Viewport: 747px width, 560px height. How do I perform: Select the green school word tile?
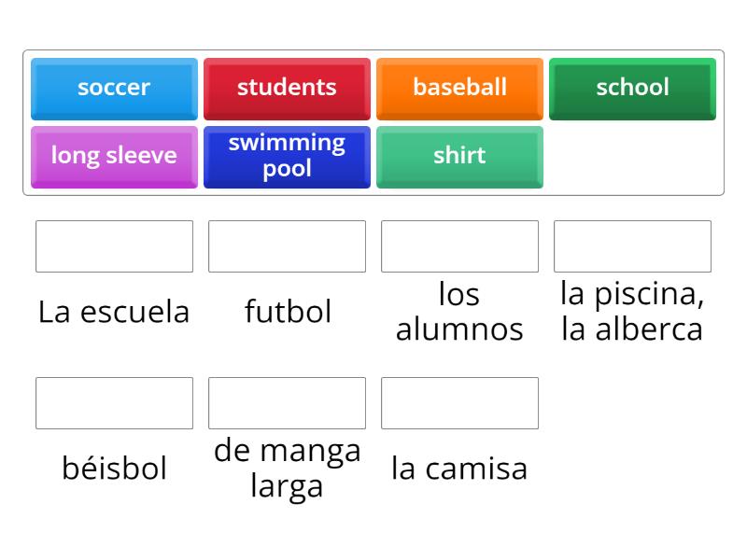coord(633,89)
